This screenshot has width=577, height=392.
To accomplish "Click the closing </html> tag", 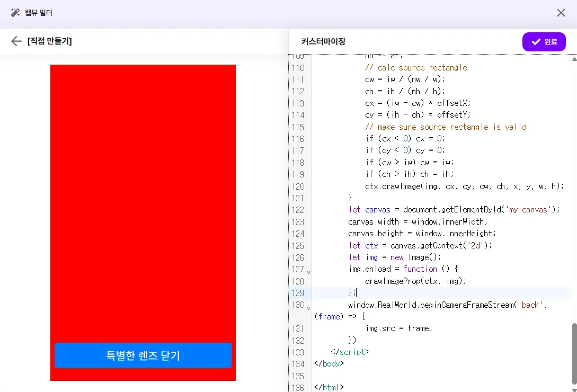I will click(x=329, y=387).
